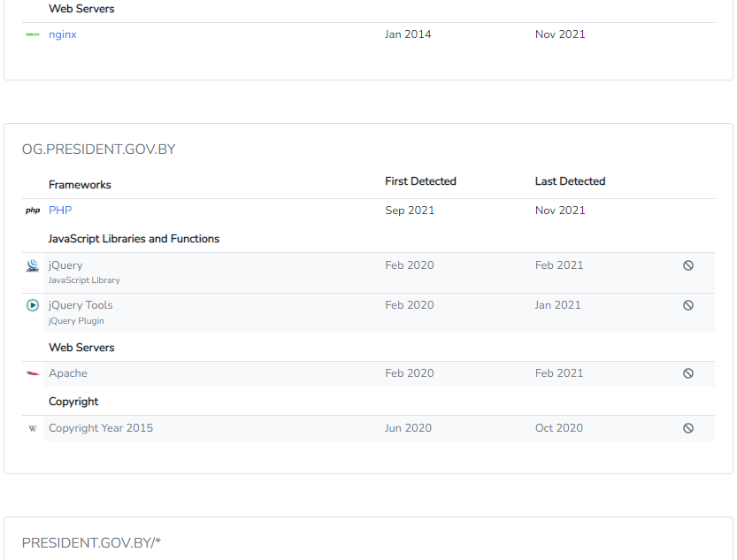Click the JavaScript Library subtitle
737x560 pixels.
tap(84, 280)
